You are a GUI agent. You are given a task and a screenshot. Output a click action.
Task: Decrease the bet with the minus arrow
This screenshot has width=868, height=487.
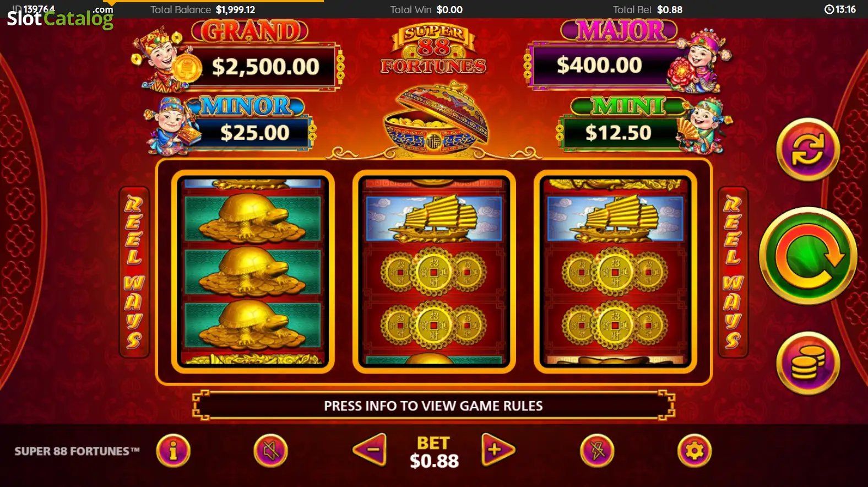tap(370, 450)
